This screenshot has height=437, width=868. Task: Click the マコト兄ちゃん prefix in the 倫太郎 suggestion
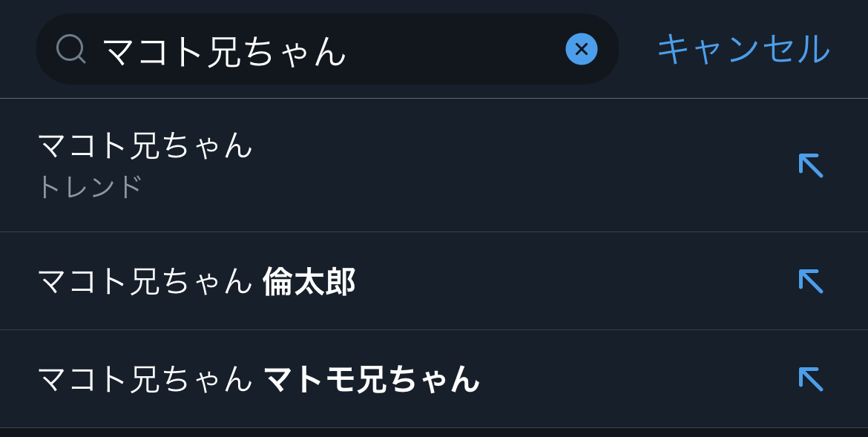[x=145, y=282]
